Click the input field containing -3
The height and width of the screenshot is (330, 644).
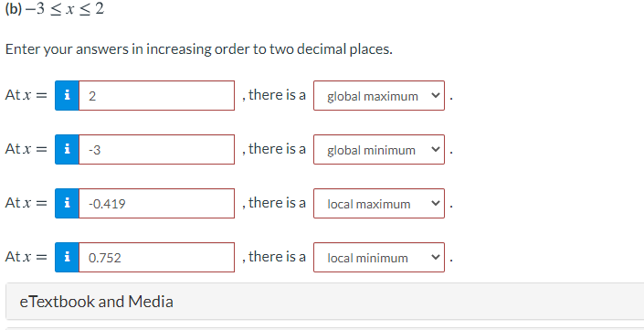[156, 150]
